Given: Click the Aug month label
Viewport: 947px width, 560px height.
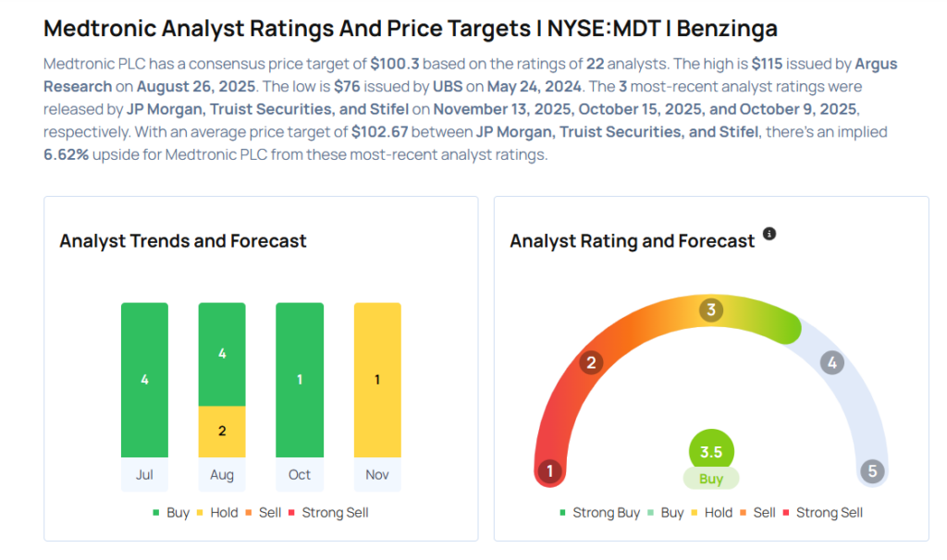Looking at the screenshot, I should [222, 475].
